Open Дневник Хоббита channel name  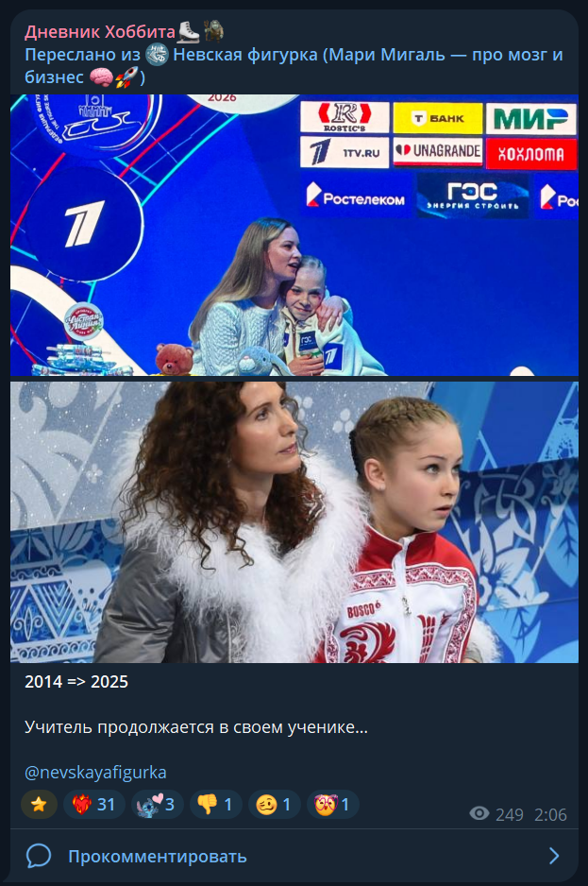[100, 32]
